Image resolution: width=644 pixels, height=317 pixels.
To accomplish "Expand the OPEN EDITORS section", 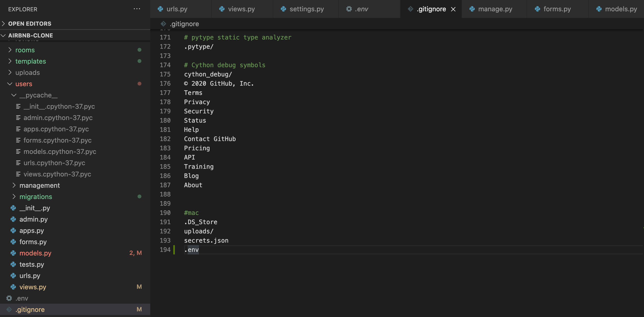I will [x=4, y=24].
